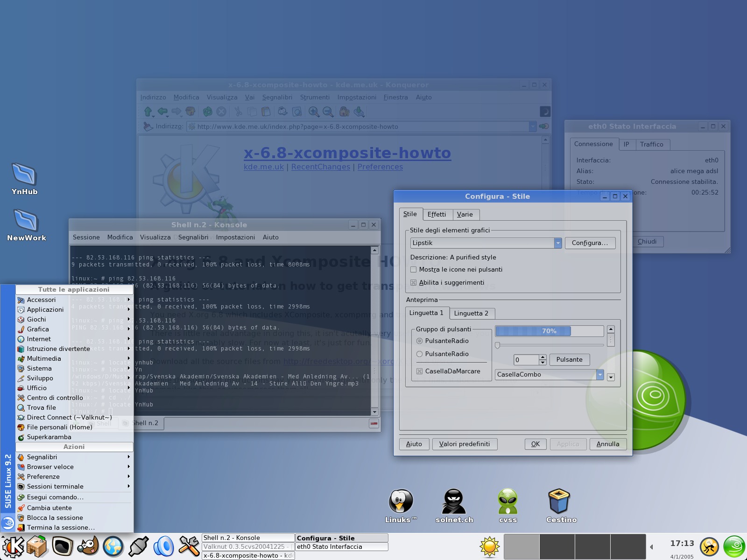Screen dimensions: 747x560
Task: Click the network plug panel icon
Action: pyautogui.click(x=139, y=546)
